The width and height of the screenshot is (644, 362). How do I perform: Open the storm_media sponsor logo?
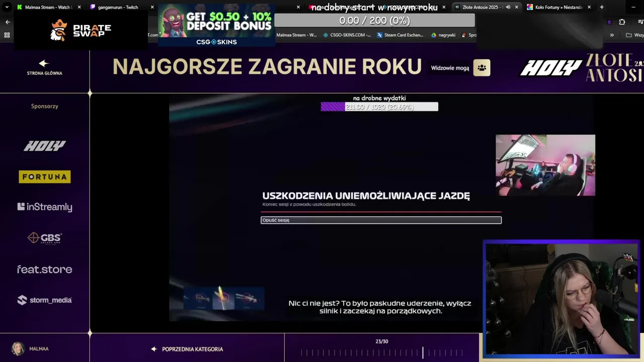click(x=45, y=300)
